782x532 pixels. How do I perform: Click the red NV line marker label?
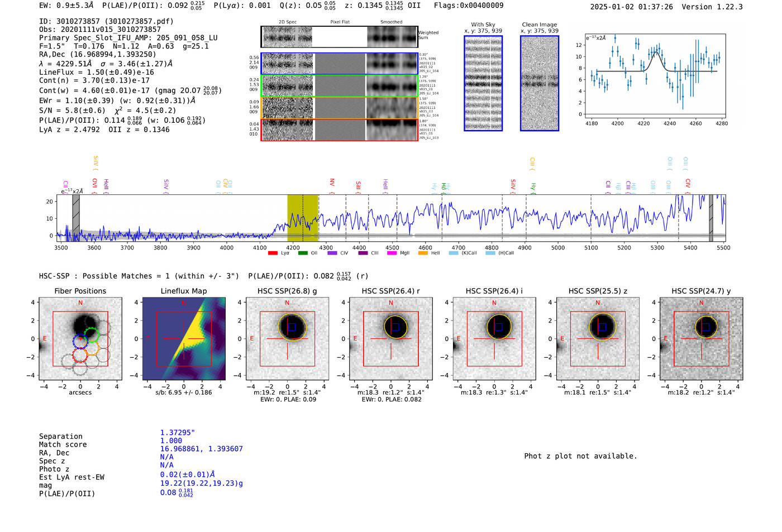tap(332, 183)
